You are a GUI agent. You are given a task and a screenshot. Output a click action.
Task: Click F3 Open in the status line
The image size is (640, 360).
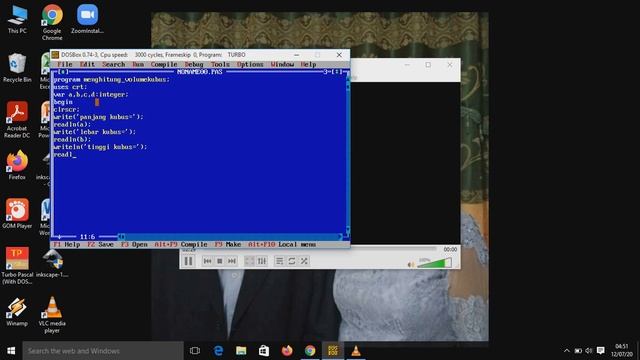(x=134, y=244)
